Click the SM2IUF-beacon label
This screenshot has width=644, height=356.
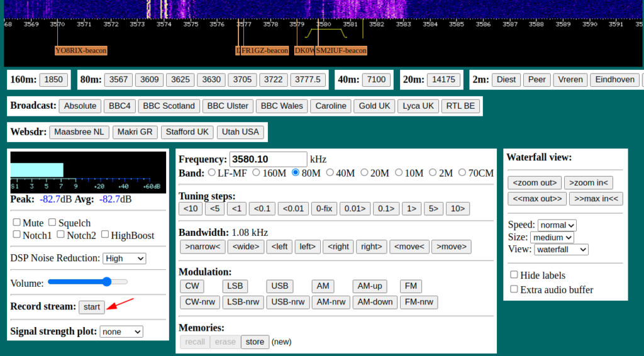pyautogui.click(x=341, y=50)
